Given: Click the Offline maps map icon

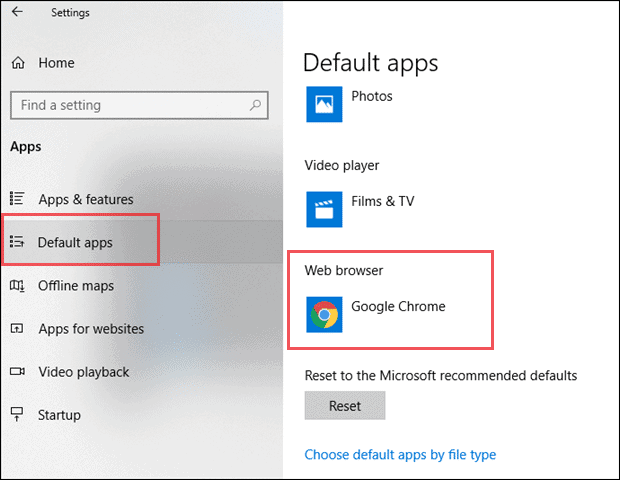Looking at the screenshot, I should [x=17, y=286].
